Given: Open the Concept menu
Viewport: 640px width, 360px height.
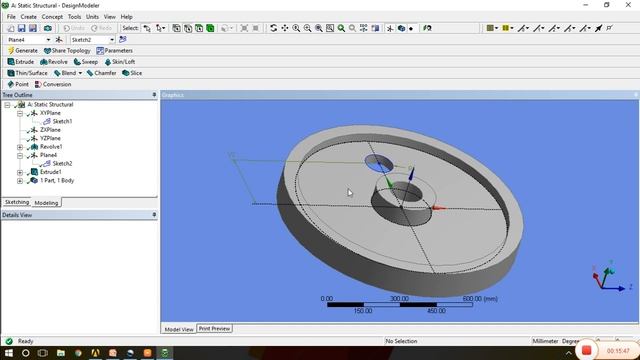Looking at the screenshot, I should pyautogui.click(x=52, y=17).
